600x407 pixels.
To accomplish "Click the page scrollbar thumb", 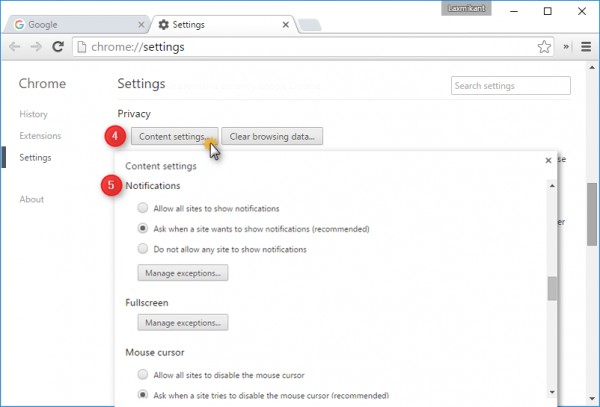I will [592, 214].
